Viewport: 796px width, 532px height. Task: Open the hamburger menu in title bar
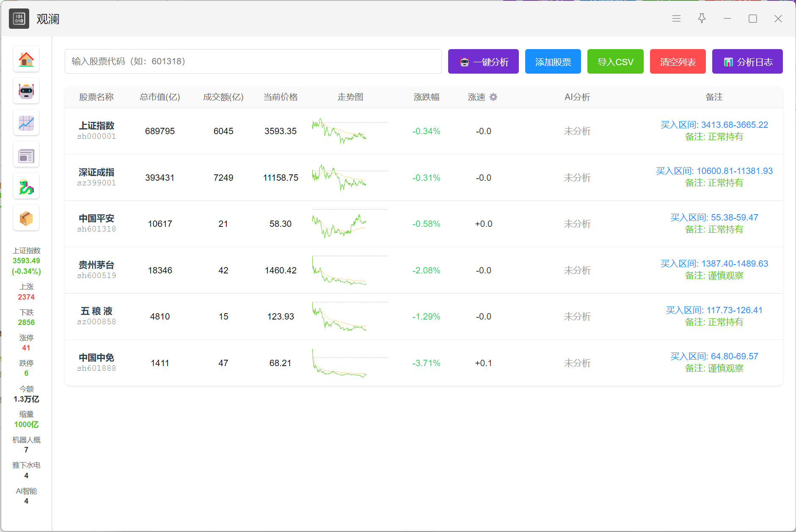pyautogui.click(x=676, y=19)
